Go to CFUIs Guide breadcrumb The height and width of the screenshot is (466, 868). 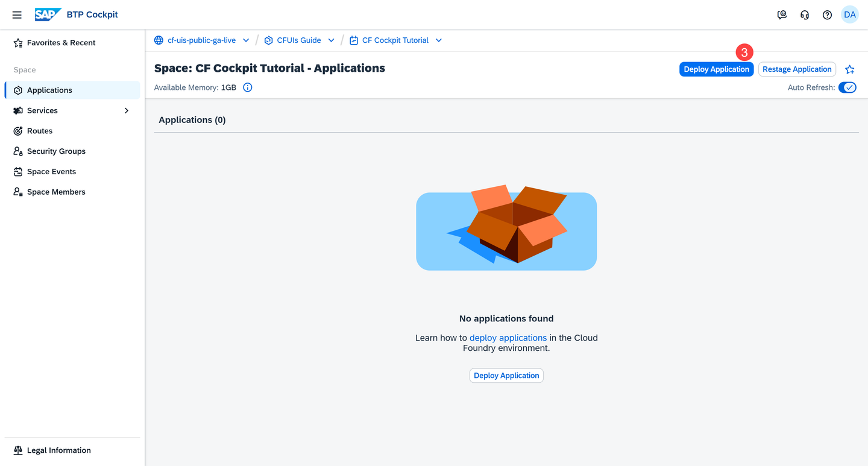point(299,40)
